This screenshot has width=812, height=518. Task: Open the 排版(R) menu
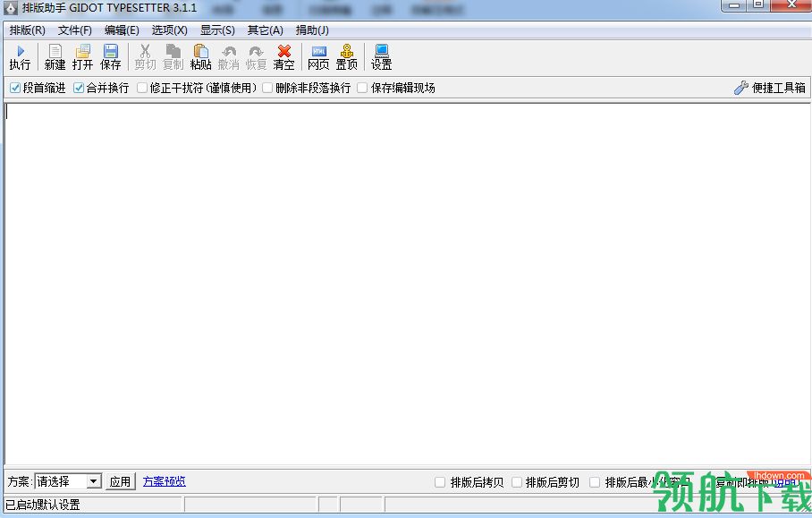[x=28, y=30]
